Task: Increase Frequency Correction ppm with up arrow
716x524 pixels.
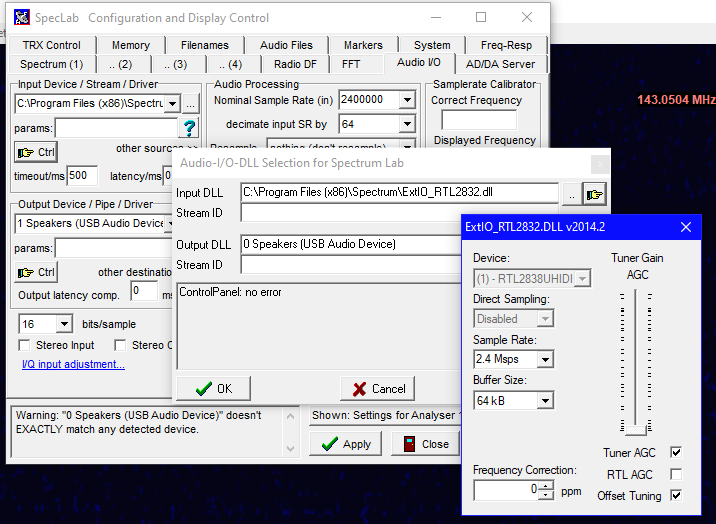Action: [546, 486]
